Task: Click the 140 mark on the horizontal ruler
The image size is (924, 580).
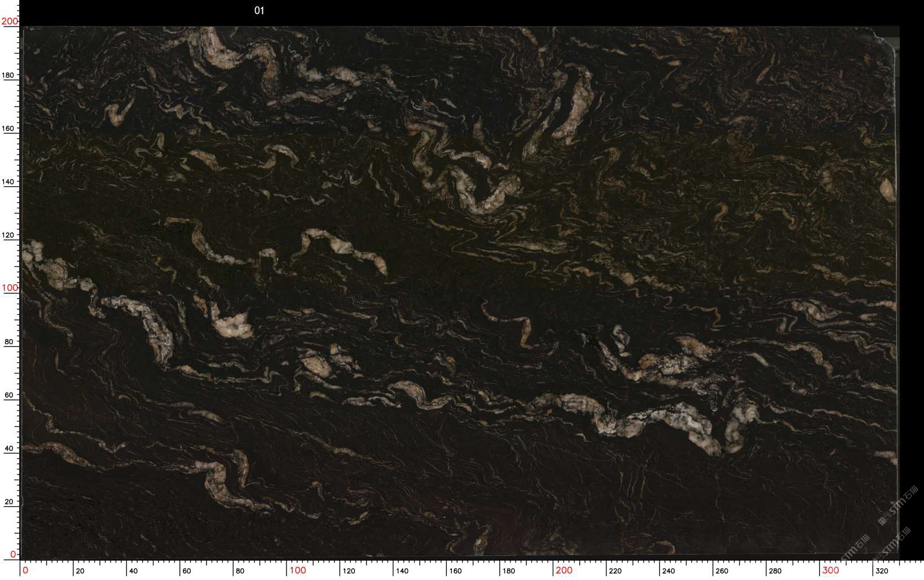Action: click(402, 571)
